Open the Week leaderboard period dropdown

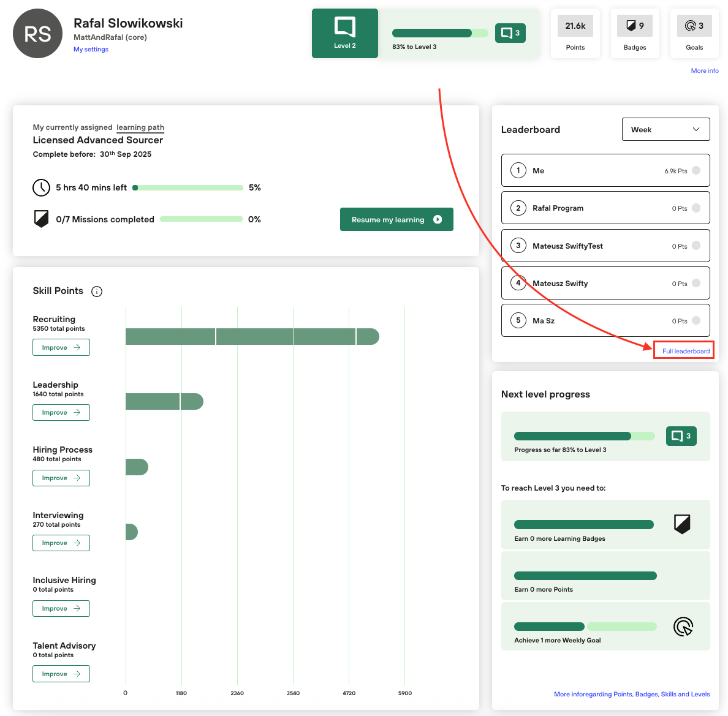coord(665,129)
